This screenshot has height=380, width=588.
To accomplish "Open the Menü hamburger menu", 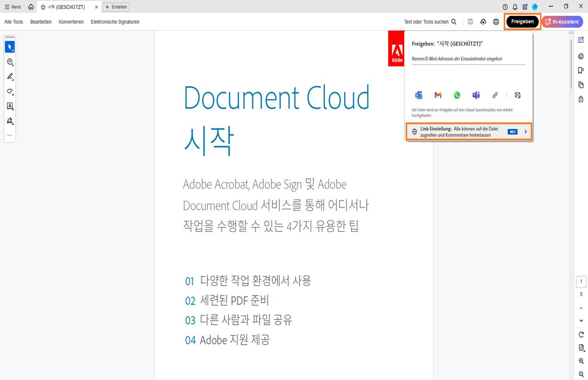I will coord(13,7).
